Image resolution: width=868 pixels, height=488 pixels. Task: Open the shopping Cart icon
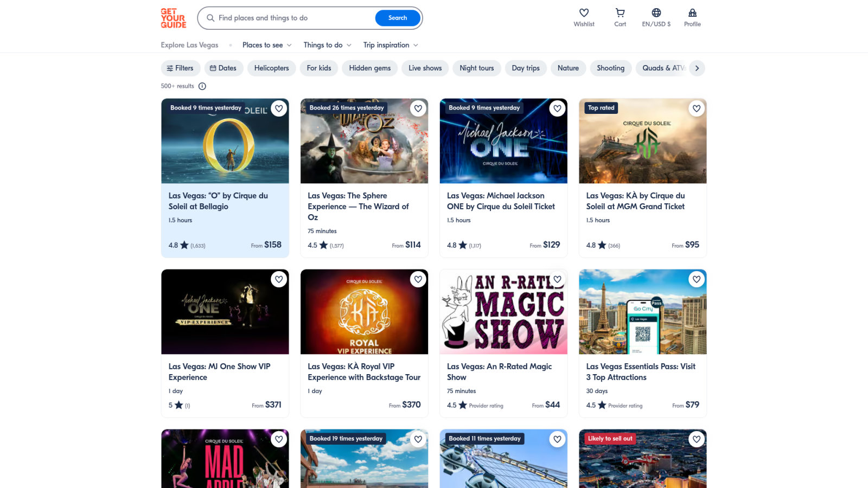(620, 13)
